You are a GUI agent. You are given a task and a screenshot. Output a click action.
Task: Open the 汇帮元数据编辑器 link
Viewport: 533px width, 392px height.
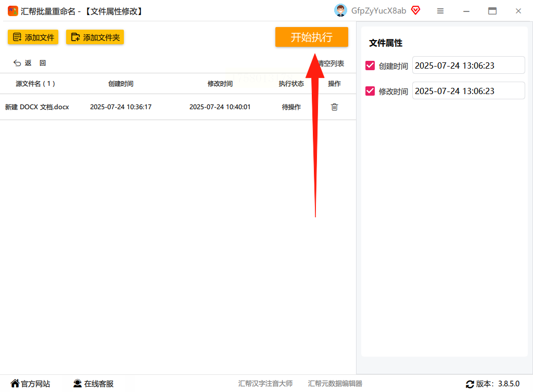[x=335, y=384]
